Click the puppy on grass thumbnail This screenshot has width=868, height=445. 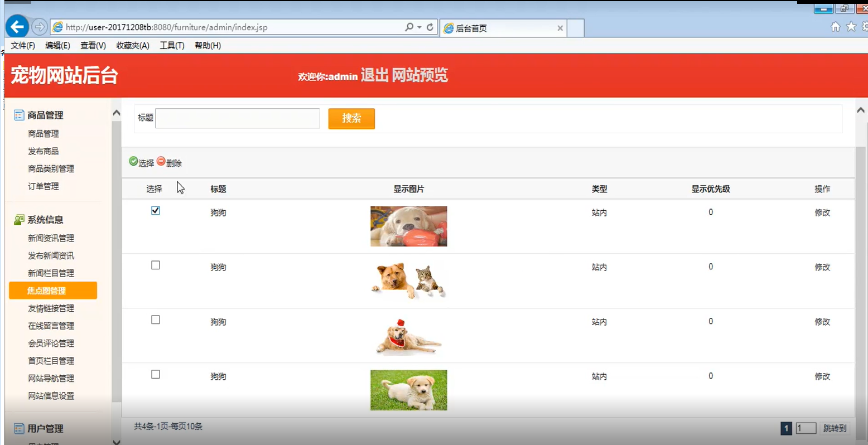click(x=409, y=390)
